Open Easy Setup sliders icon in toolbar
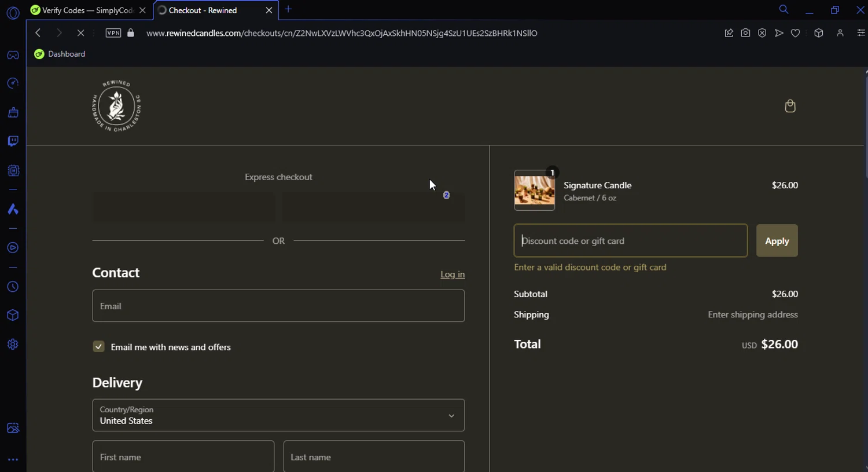868x472 pixels. coord(860,33)
